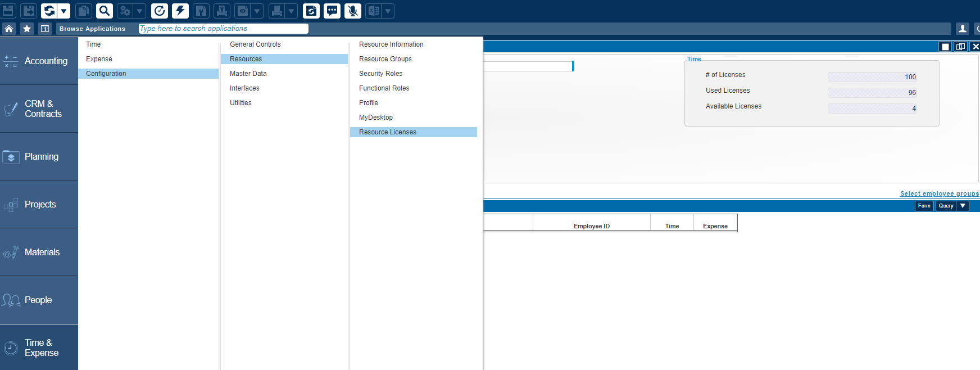Click the Select employee groups link
Screen dimensions: 980x370
click(939, 193)
